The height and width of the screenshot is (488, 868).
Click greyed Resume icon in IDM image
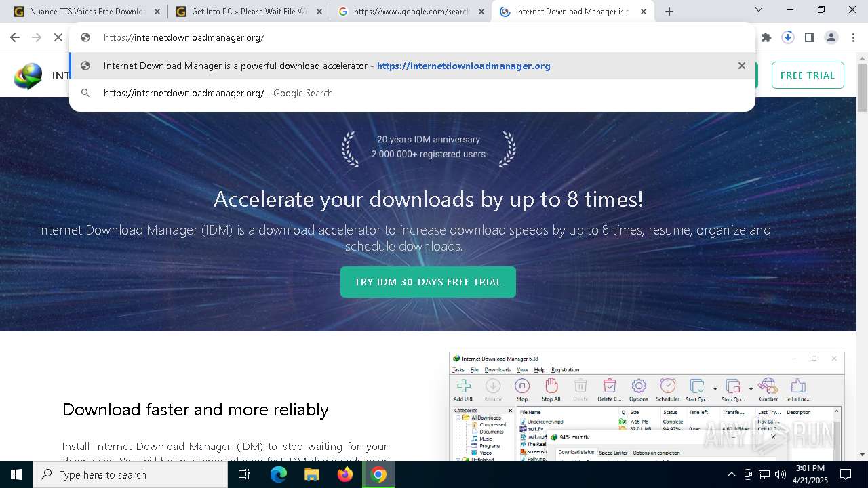(x=493, y=389)
